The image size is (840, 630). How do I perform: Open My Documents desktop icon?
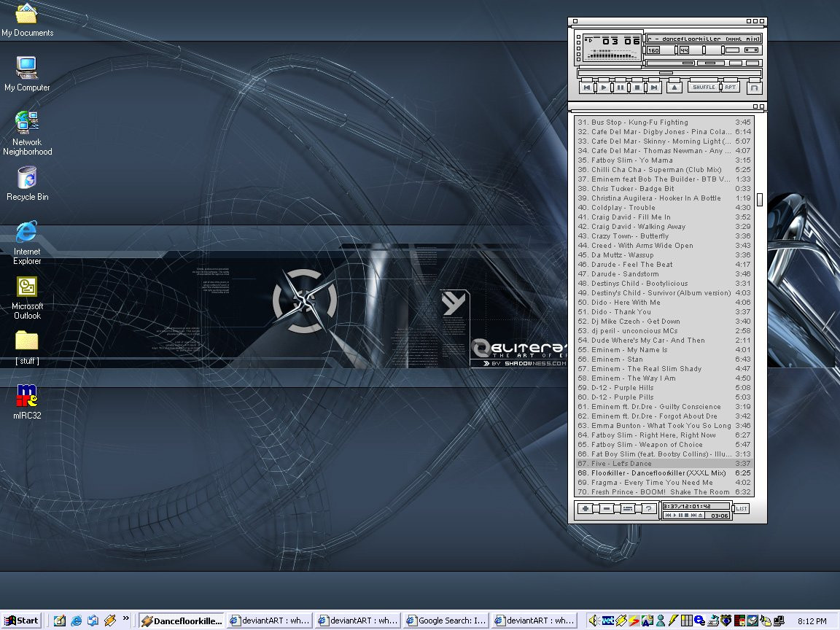click(27, 20)
